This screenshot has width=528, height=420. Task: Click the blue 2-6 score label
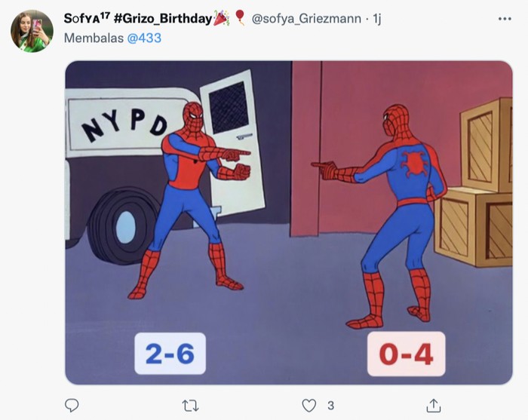[170, 353]
